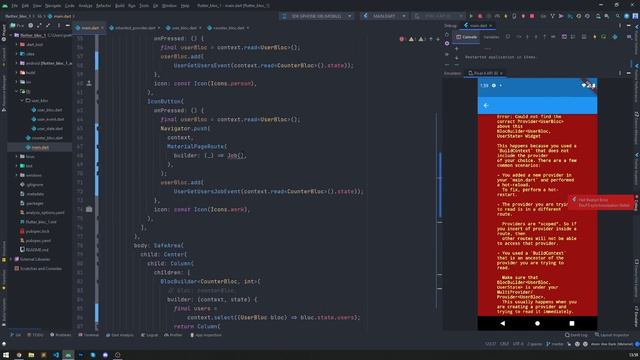Select the Console tab in the Debug panel

(467, 37)
